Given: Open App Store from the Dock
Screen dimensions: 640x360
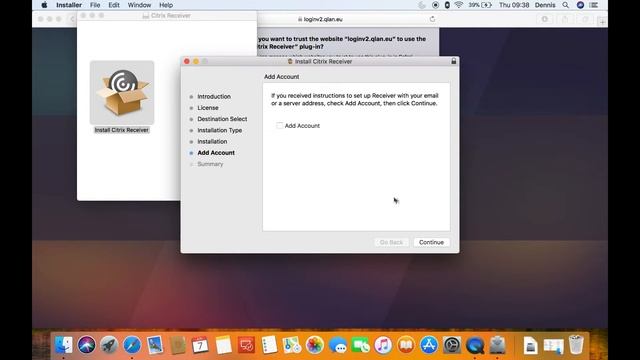Looking at the screenshot, I should tap(429, 345).
